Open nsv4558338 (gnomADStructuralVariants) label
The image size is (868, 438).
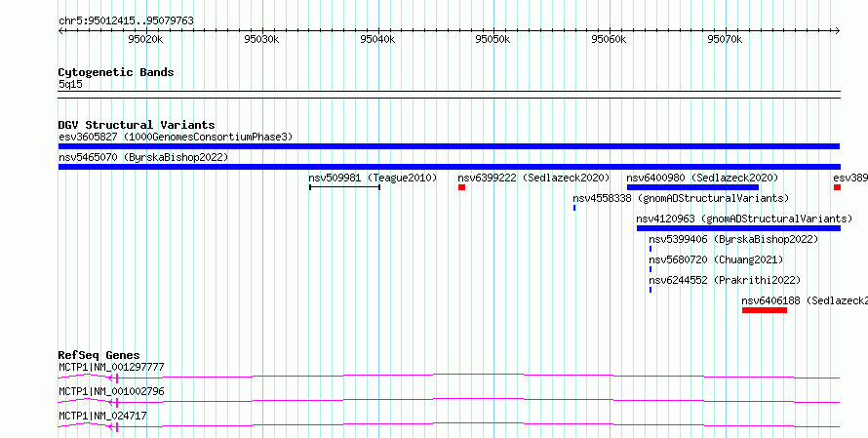click(681, 198)
